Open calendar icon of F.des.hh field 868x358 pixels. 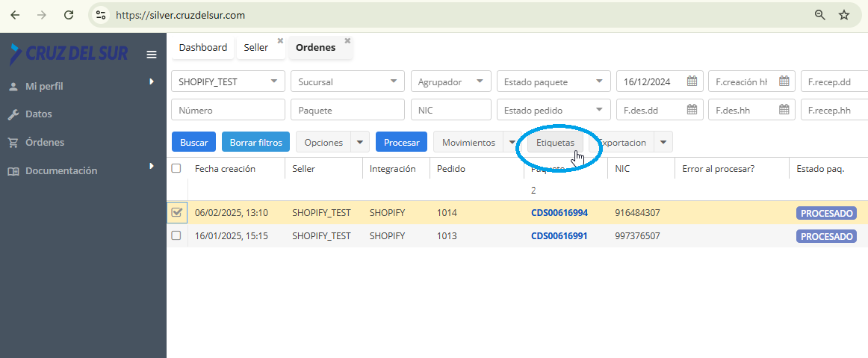click(x=784, y=110)
